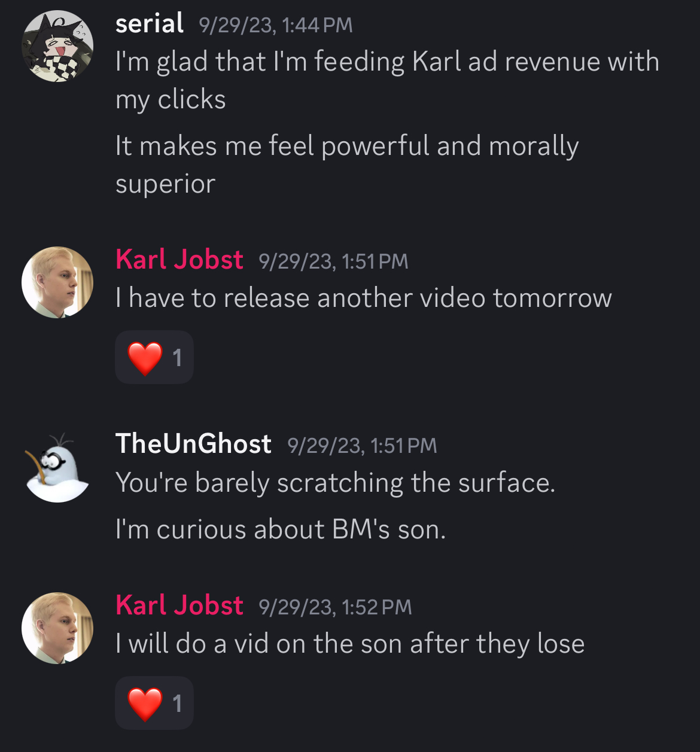
Task: Select the "vid on the son after they lose" message
Action: 350,644
